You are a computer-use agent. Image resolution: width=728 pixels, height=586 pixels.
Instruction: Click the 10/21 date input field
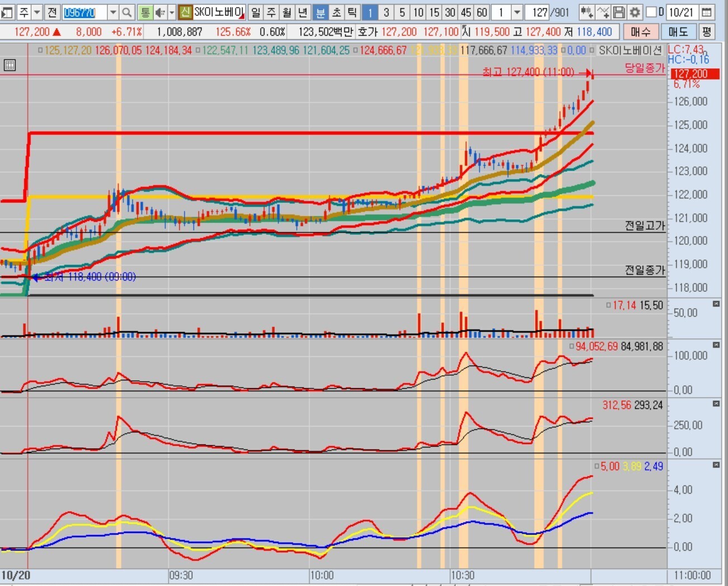[x=681, y=12]
